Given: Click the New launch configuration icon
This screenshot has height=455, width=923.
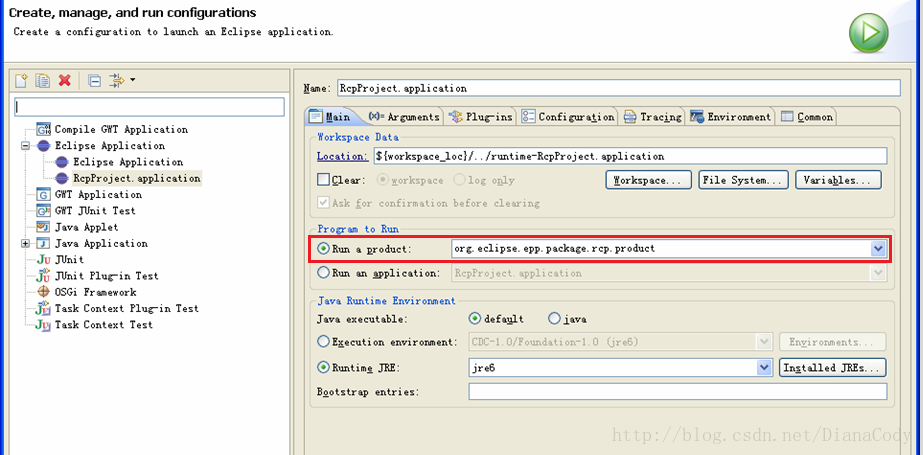Looking at the screenshot, I should (x=21, y=80).
